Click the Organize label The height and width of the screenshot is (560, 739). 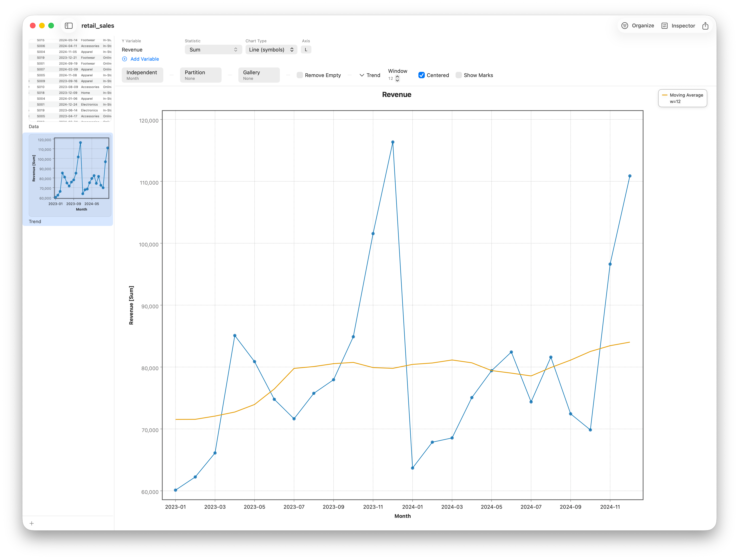pos(643,26)
